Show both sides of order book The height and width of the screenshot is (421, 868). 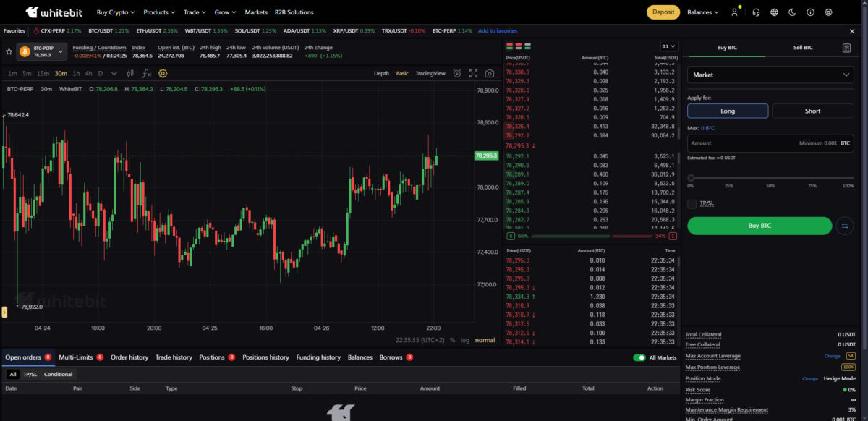pos(510,46)
